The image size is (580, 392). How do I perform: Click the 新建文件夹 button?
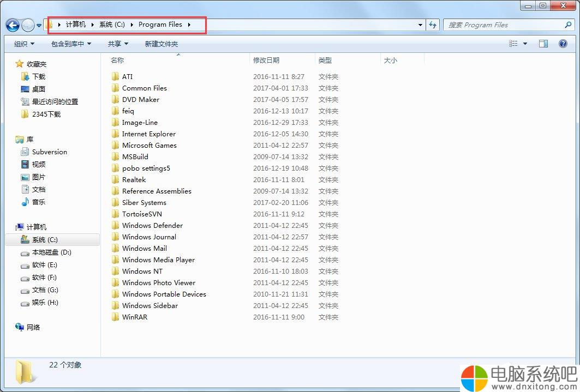(162, 44)
